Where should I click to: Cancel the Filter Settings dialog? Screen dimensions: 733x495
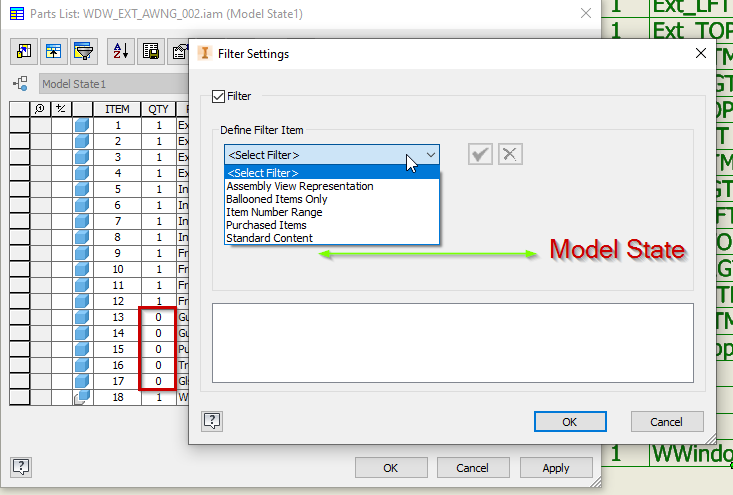pos(667,422)
